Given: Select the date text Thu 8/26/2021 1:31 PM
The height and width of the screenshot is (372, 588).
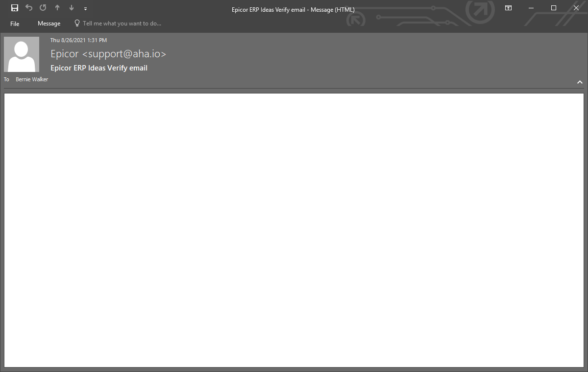Looking at the screenshot, I should tap(78, 40).
